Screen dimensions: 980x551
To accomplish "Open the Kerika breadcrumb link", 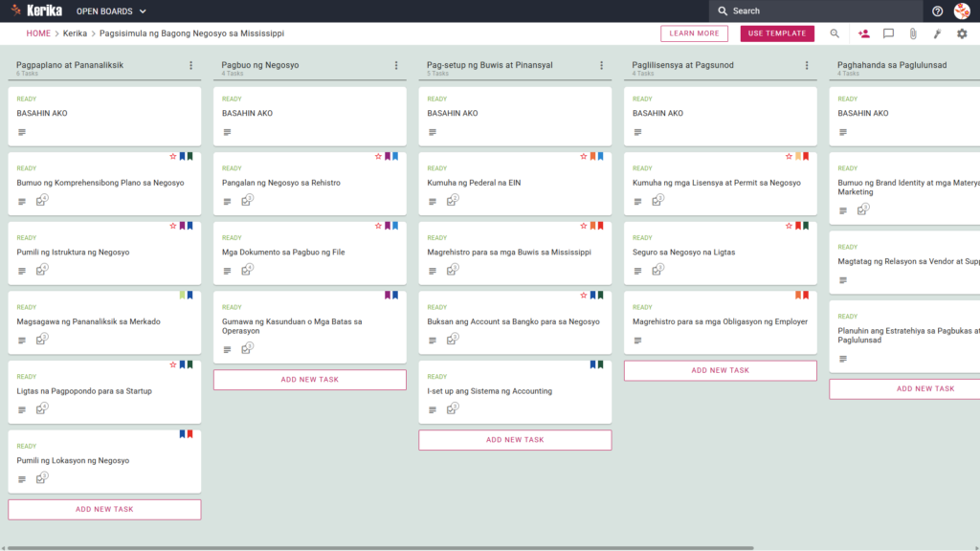I will [75, 33].
